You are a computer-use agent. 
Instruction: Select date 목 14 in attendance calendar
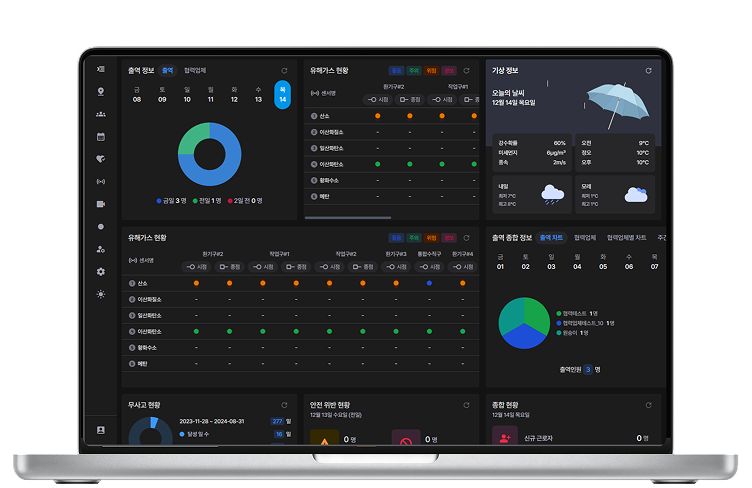[x=282, y=94]
